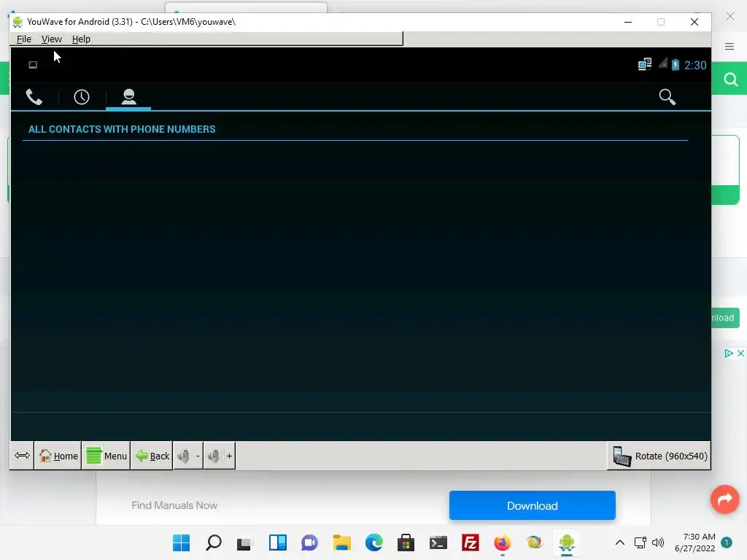Close the YouWave for Android window
This screenshot has width=747, height=560.
coord(694,22)
